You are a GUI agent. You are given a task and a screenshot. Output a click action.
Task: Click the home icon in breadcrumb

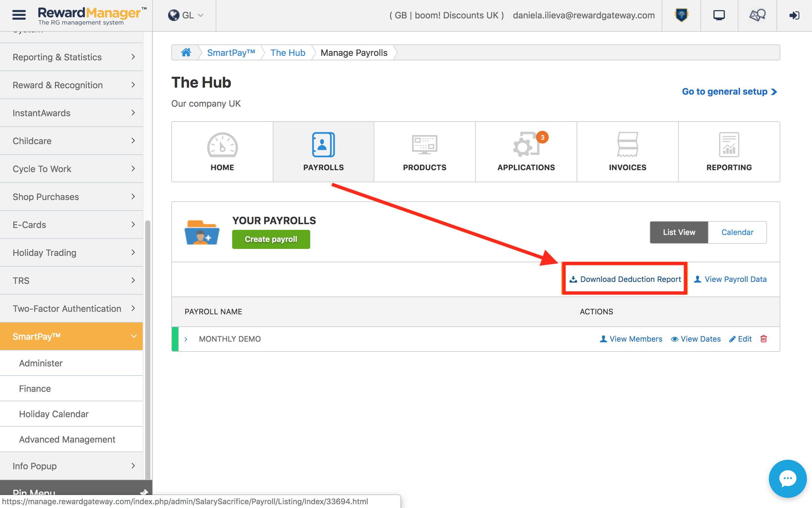coord(186,52)
